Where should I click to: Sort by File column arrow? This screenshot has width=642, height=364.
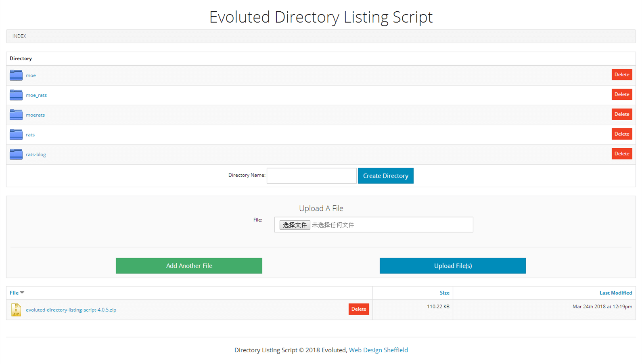(x=22, y=293)
